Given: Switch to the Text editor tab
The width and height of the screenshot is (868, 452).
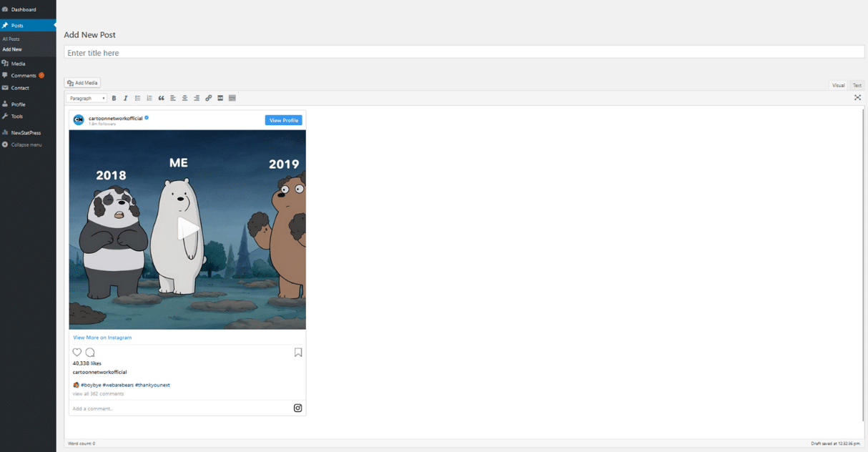Looking at the screenshot, I should [857, 85].
